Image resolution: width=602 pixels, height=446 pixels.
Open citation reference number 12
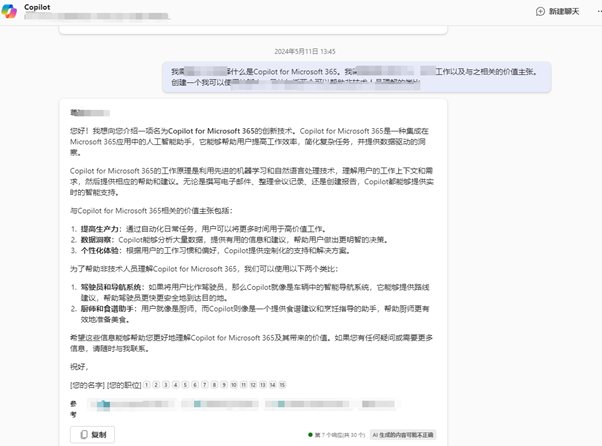point(253,385)
